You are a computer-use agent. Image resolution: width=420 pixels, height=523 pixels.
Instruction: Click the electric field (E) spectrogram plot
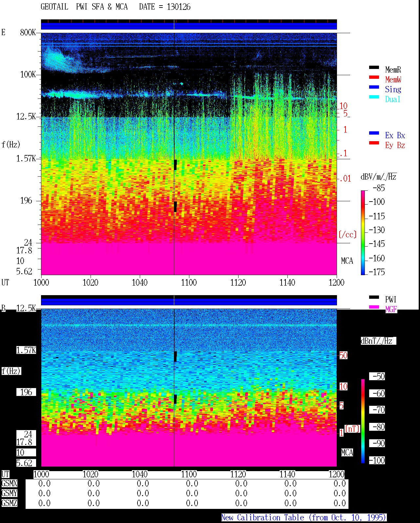coord(189,154)
